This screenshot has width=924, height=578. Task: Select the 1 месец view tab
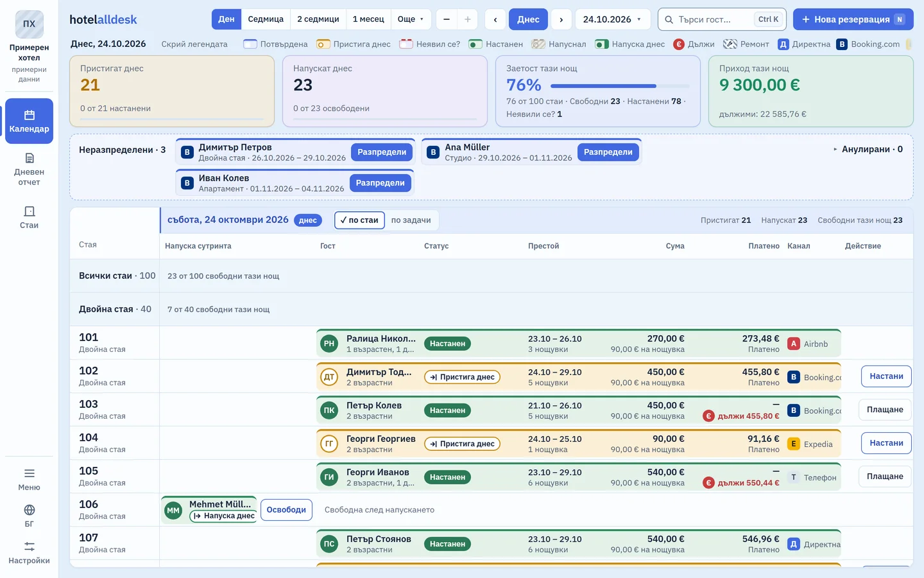pyautogui.click(x=368, y=19)
